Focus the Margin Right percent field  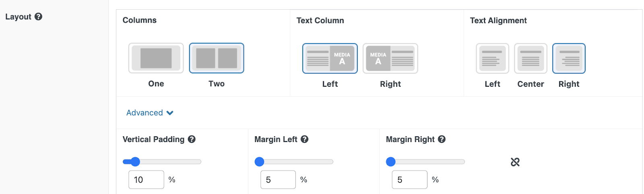tap(410, 179)
